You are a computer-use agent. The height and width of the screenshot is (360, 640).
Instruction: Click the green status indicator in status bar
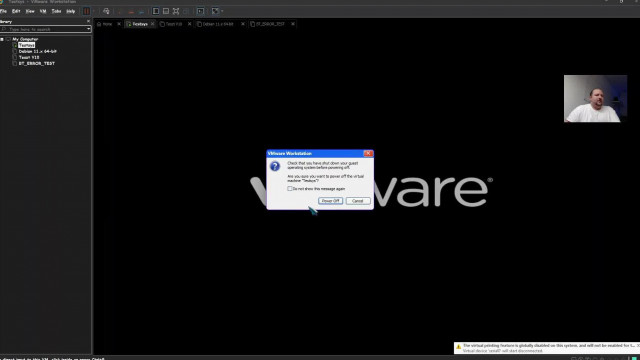tap(634, 358)
